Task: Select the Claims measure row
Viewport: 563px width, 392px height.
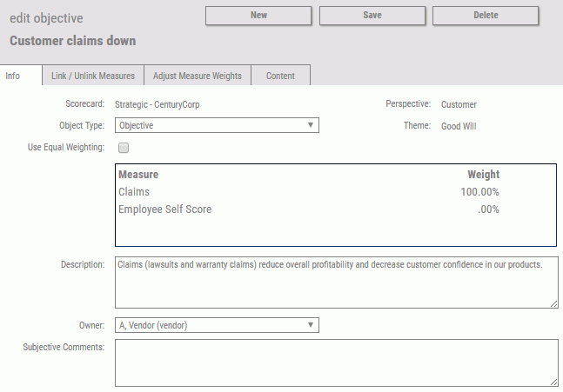Action: (x=309, y=192)
